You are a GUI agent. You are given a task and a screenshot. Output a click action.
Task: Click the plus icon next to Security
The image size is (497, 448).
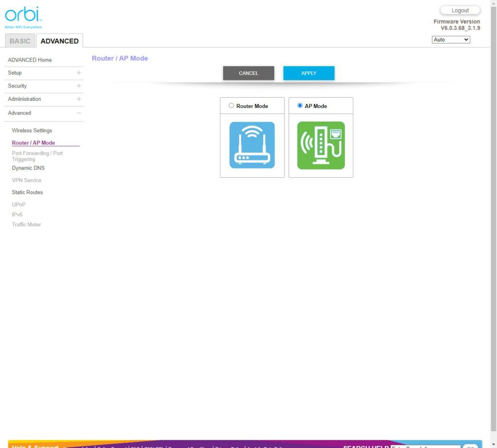(x=79, y=86)
